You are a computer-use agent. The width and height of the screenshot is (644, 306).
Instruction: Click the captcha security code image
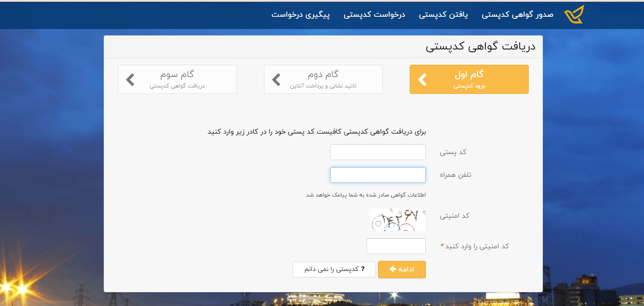(x=398, y=220)
